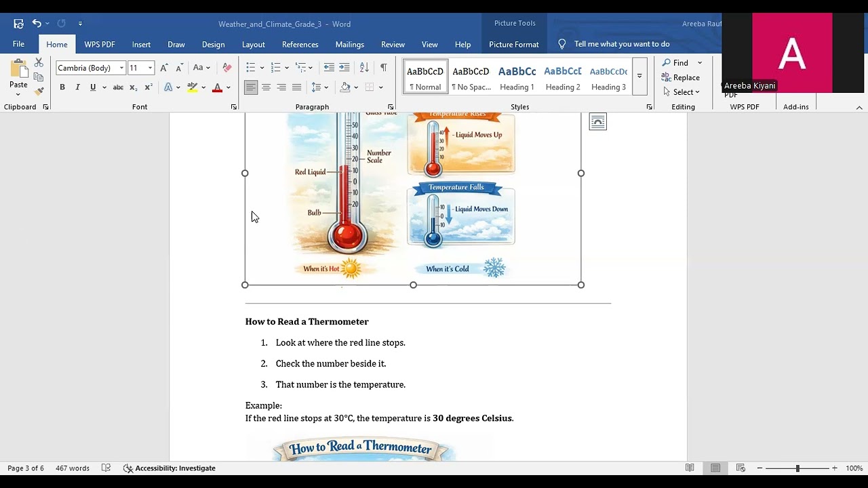Toggle Italic formatting
Viewport: 868px width, 488px height.
pos(77,87)
